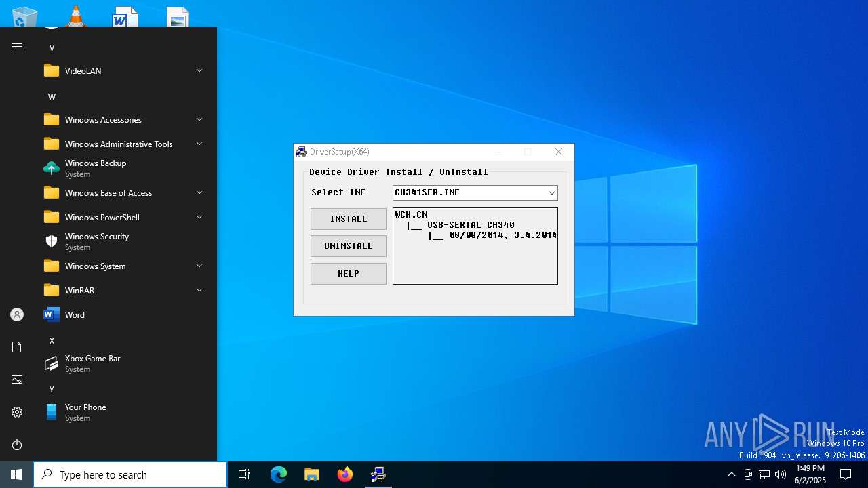Click the Word document desktop icon
Image resolution: width=868 pixels, height=488 pixels.
pyautogui.click(x=125, y=16)
